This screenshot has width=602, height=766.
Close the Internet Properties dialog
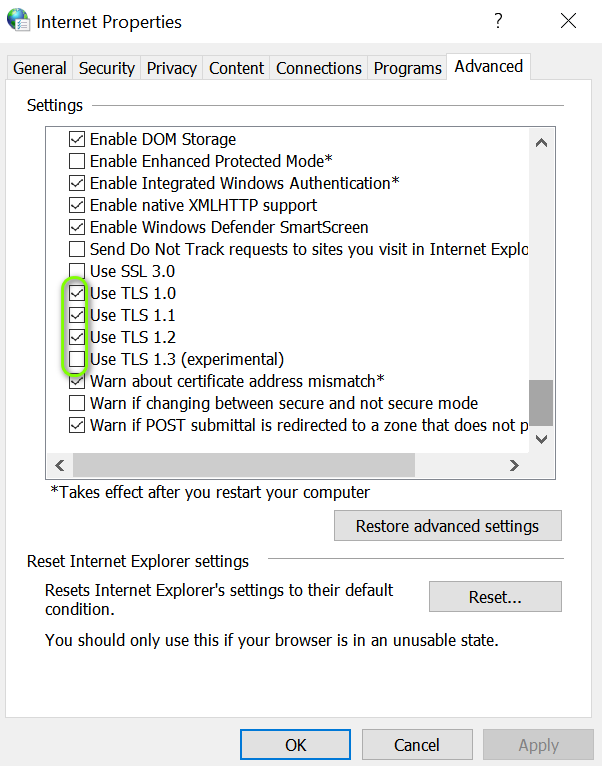[568, 21]
